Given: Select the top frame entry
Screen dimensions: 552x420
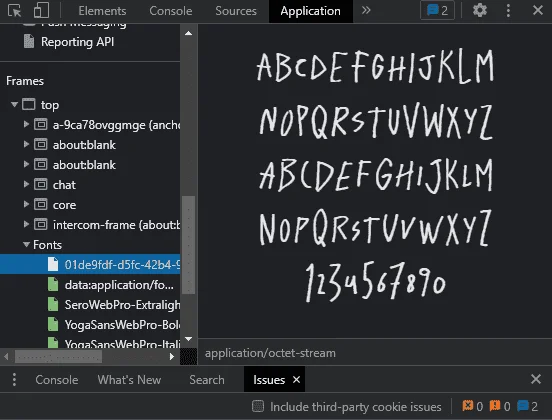Looking at the screenshot, I should tap(50, 105).
